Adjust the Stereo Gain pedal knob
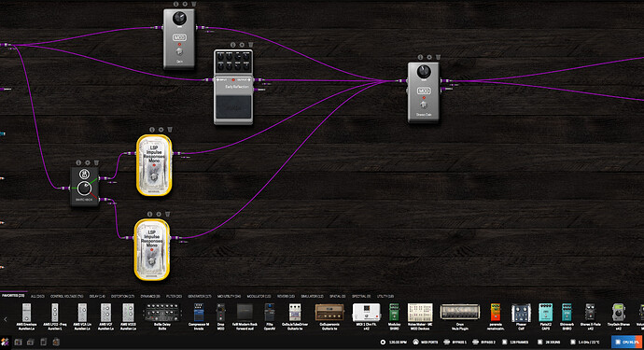This screenshot has width=644, height=350. click(x=424, y=72)
